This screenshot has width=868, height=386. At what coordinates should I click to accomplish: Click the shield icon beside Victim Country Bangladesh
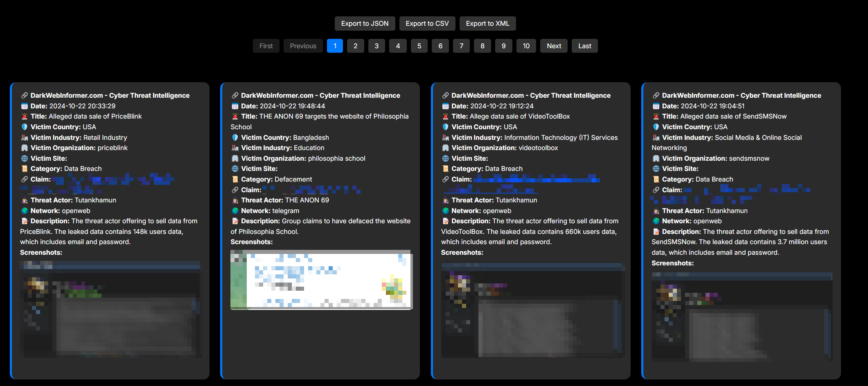point(235,138)
